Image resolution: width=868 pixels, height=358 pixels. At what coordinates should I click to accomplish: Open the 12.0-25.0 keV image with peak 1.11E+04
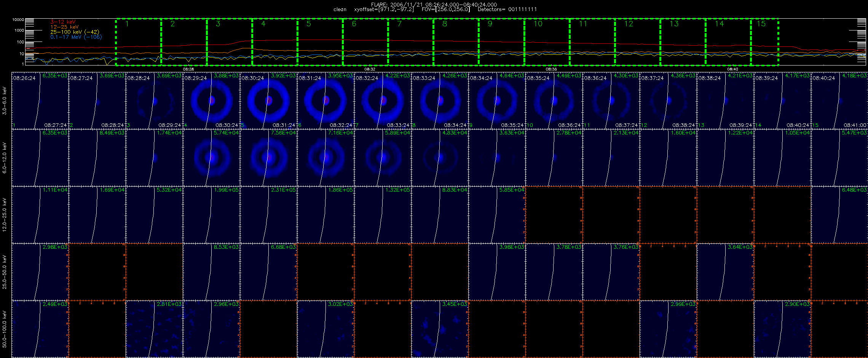click(40, 215)
